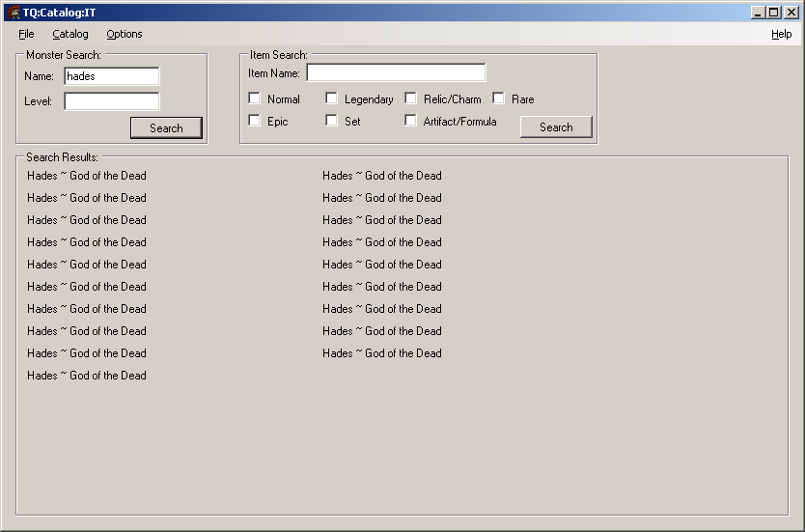Toggle the Relic/Charm checkbox

click(x=411, y=98)
